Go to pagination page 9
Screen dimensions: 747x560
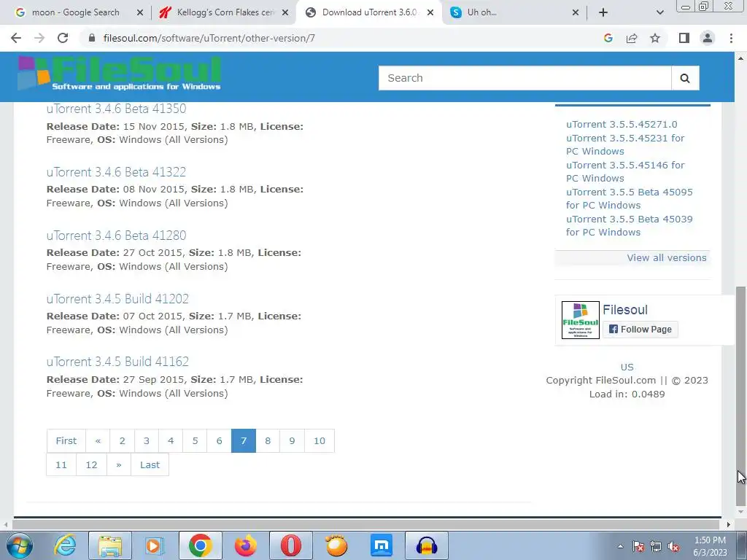coord(292,441)
